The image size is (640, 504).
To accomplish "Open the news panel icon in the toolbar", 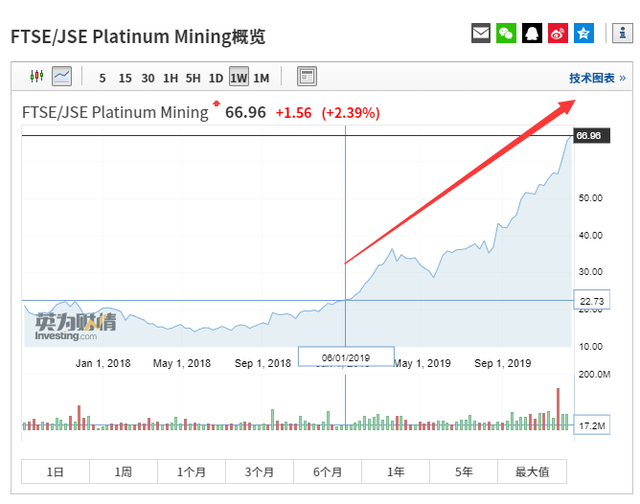I will coord(307,77).
